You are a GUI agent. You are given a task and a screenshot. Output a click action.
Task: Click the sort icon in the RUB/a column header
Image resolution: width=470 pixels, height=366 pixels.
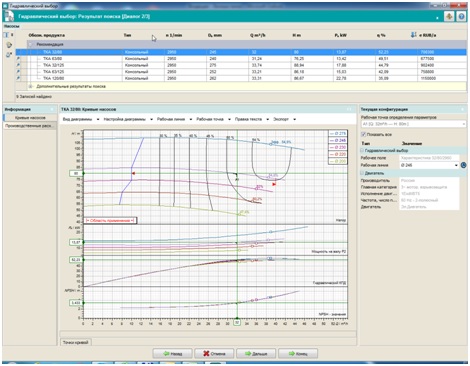coord(413,35)
